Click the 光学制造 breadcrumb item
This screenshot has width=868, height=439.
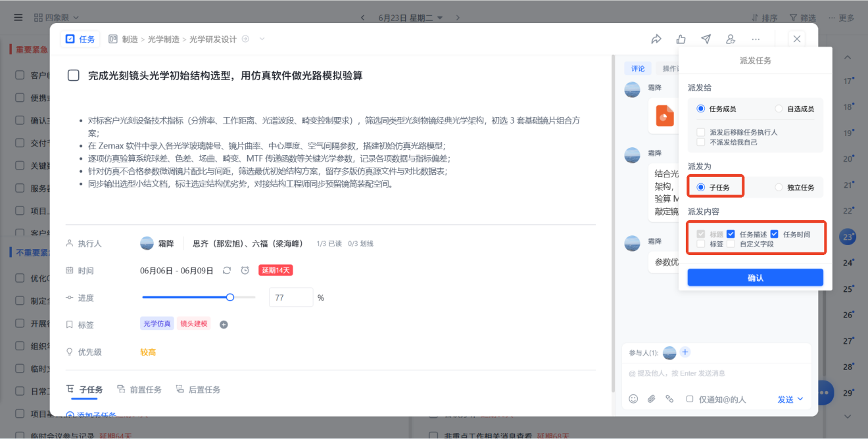164,39
